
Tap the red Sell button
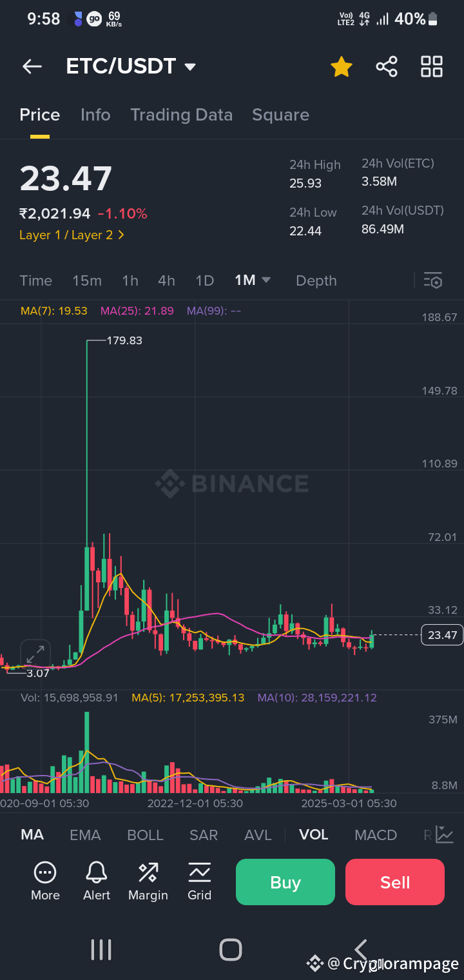pos(395,882)
